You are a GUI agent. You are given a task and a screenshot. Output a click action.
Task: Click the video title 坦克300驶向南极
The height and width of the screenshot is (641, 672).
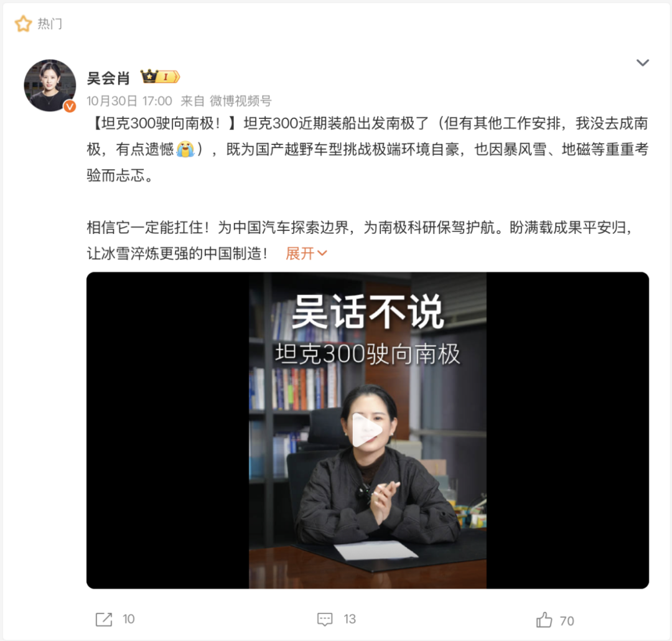click(367, 354)
